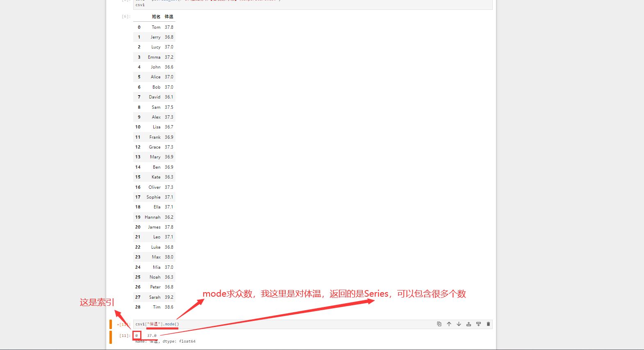Select the name John
Screen dimensions: 644x350
point(156,67)
